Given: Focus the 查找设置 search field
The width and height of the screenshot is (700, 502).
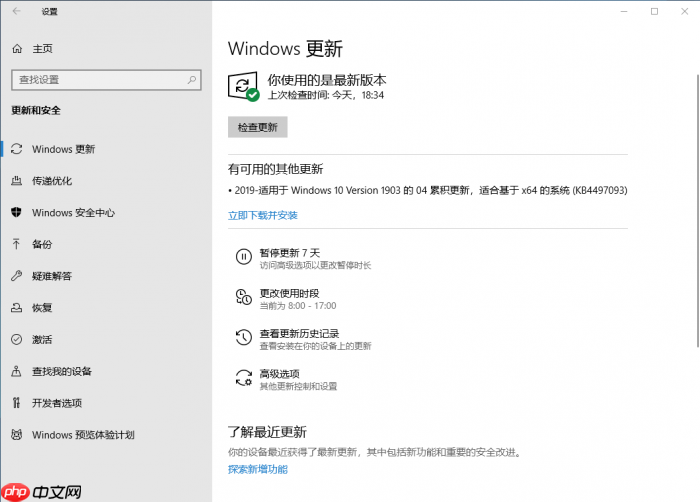Looking at the screenshot, I should point(106,80).
